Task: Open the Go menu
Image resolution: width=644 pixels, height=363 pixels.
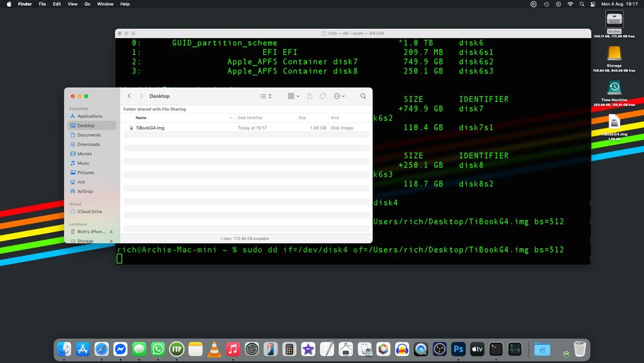Action: [87, 4]
